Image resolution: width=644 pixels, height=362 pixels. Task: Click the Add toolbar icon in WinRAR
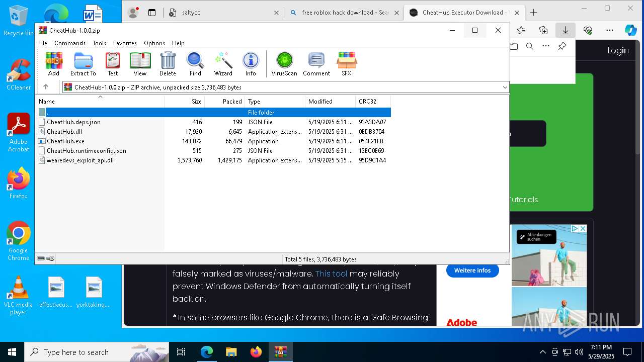[54, 64]
